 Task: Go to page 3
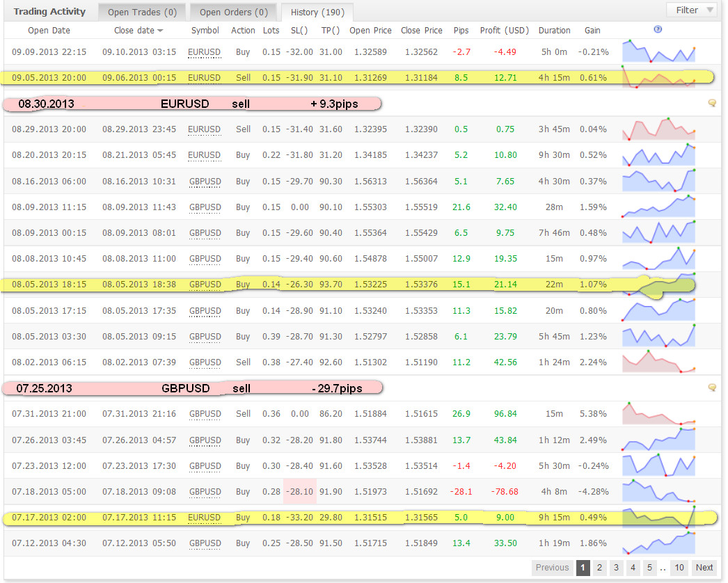coord(616,567)
